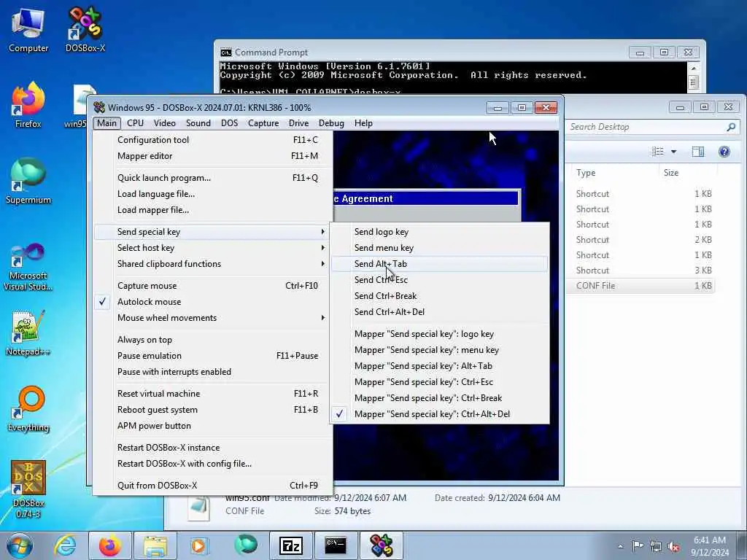The height and width of the screenshot is (560, 747).
Task: Select Microsoft Visual Studio desktop shortcut
Action: (28, 267)
